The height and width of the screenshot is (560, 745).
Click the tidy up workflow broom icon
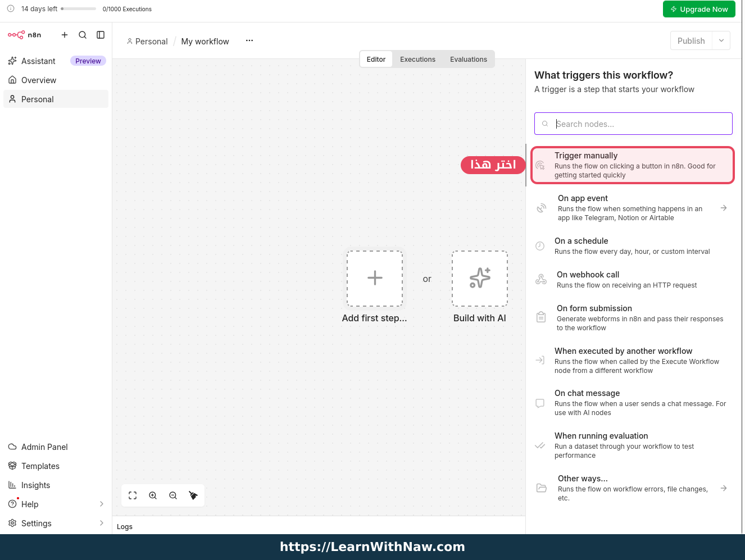193,495
